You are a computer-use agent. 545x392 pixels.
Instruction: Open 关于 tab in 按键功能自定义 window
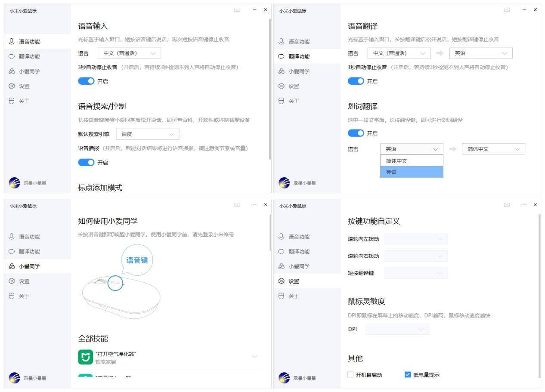coord(307,296)
